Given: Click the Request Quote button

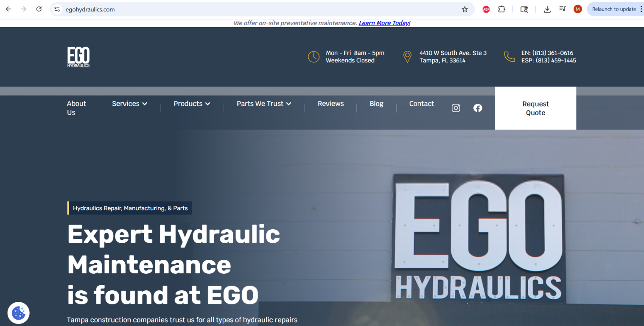Looking at the screenshot, I should coord(535,108).
